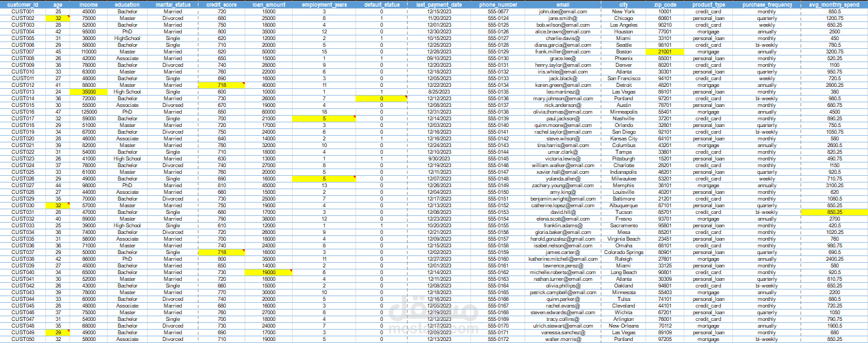
Task: Click the education column header
Action: 127,5
